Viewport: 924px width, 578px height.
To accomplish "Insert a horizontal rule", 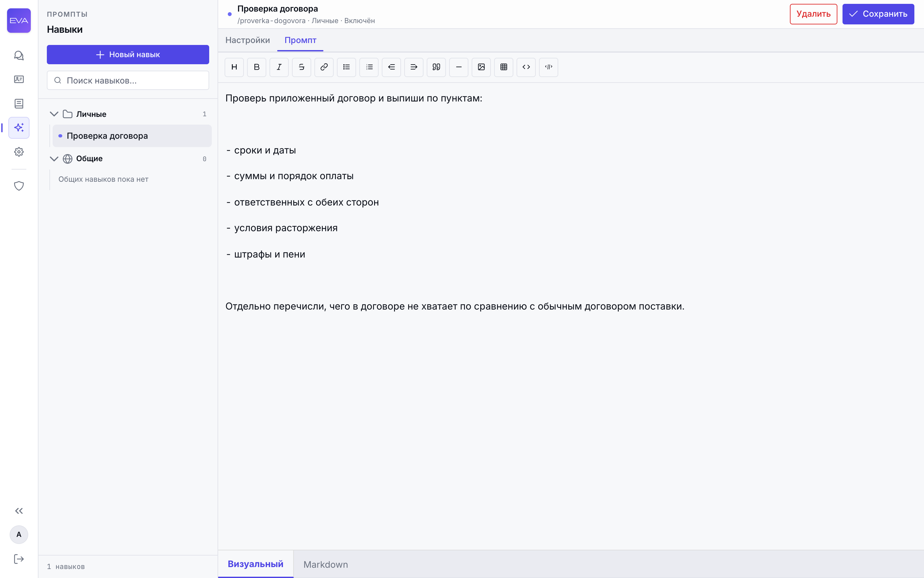I will [458, 67].
